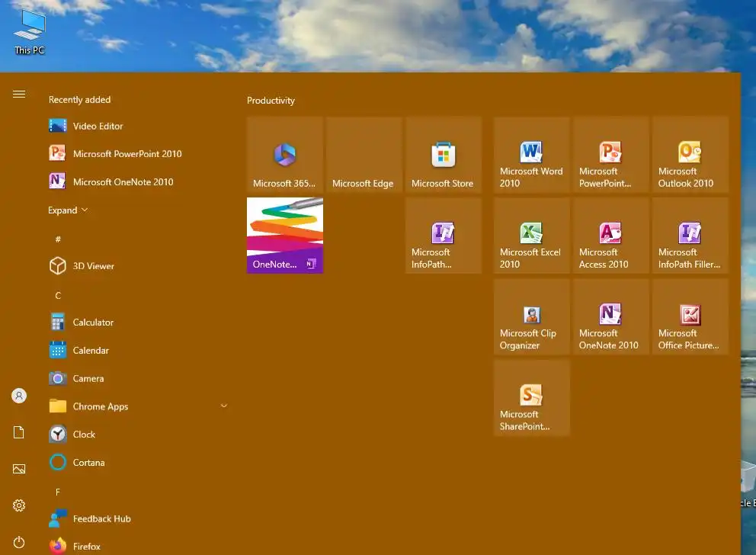Expand Chrome Apps folder chevron

click(224, 406)
